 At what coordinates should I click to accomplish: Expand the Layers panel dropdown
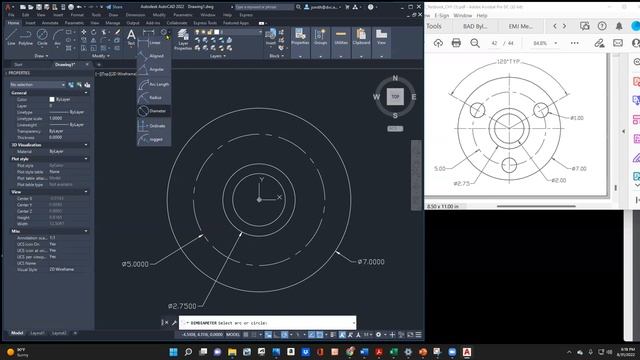click(218, 56)
